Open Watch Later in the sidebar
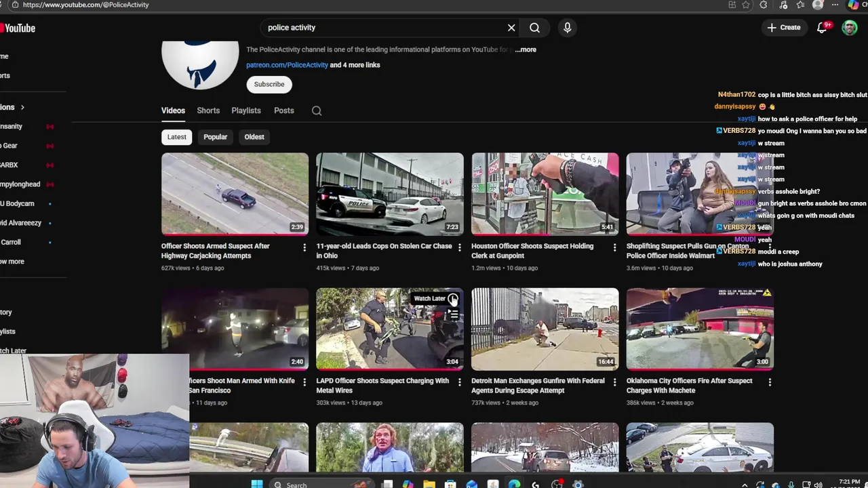Viewport: 868px width, 488px height. click(x=14, y=350)
